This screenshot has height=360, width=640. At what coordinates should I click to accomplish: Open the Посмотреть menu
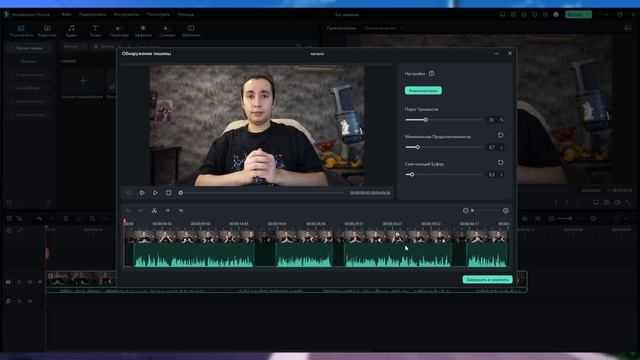tap(158, 14)
